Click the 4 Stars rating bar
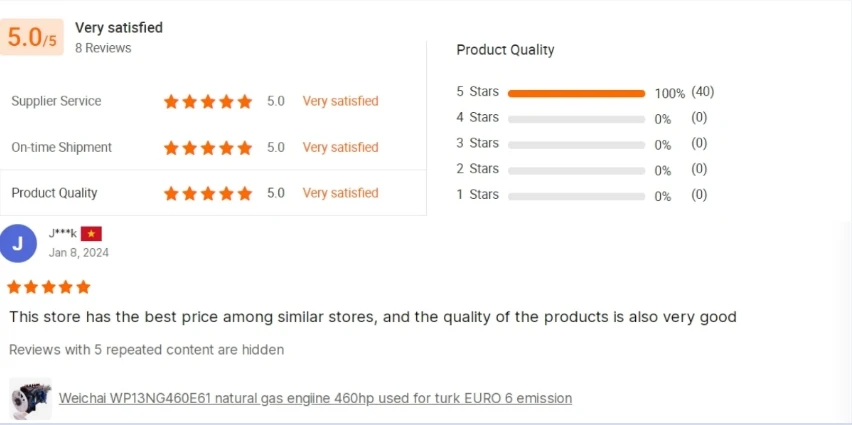852x425 pixels. (x=576, y=119)
